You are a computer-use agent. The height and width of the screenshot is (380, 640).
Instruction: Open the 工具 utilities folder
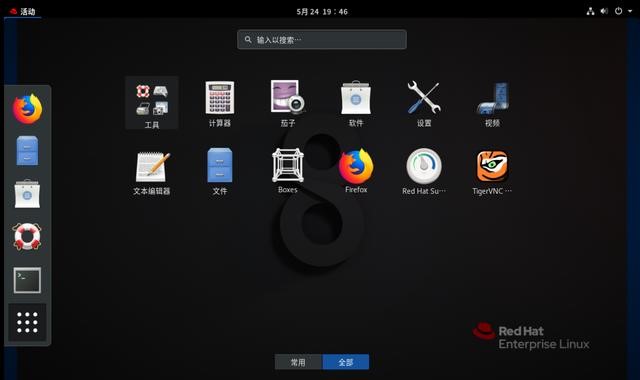pyautogui.click(x=151, y=103)
